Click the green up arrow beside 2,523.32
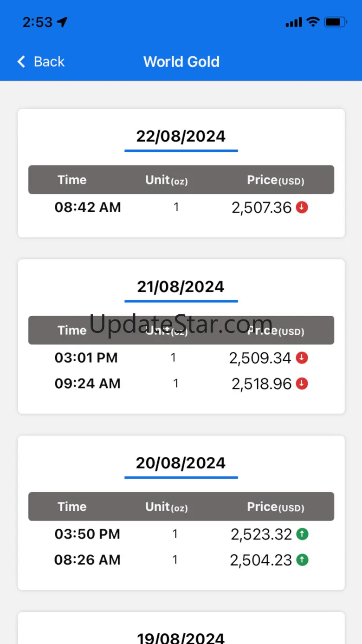This screenshot has width=362, height=644. pyautogui.click(x=302, y=534)
